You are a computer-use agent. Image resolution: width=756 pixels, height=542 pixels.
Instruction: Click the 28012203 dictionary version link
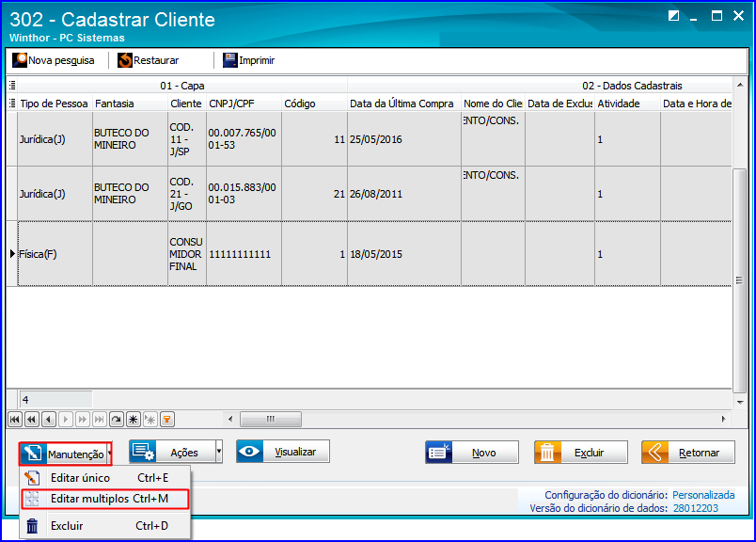tap(696, 508)
